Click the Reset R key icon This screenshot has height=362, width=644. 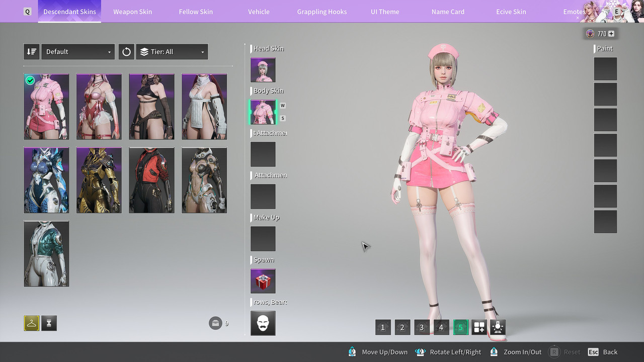click(x=554, y=352)
